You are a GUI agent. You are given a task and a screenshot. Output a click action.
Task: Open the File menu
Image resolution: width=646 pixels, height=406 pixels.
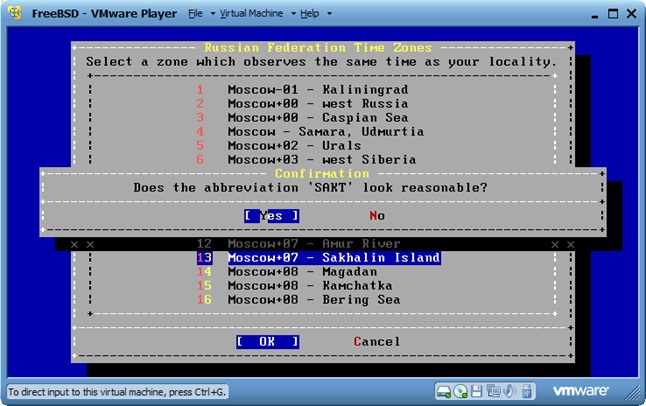pyautogui.click(x=198, y=15)
